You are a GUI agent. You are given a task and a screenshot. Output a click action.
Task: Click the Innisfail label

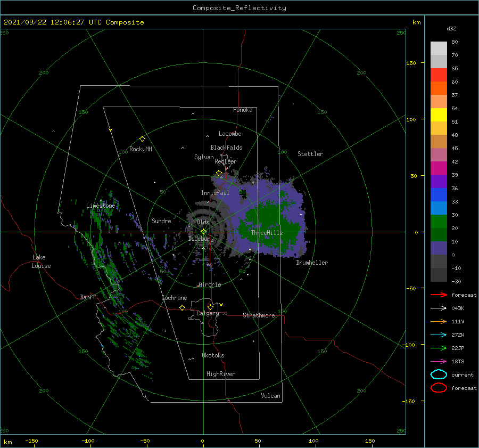[x=215, y=193]
